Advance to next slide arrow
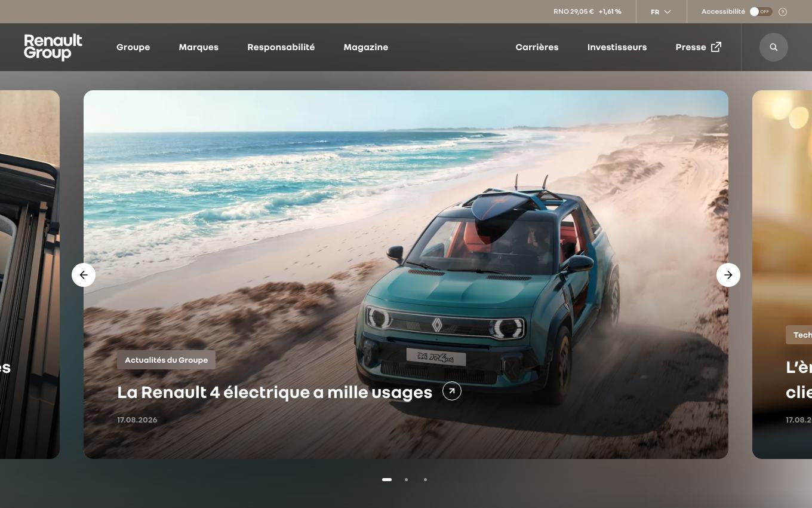812x508 pixels. (728, 275)
